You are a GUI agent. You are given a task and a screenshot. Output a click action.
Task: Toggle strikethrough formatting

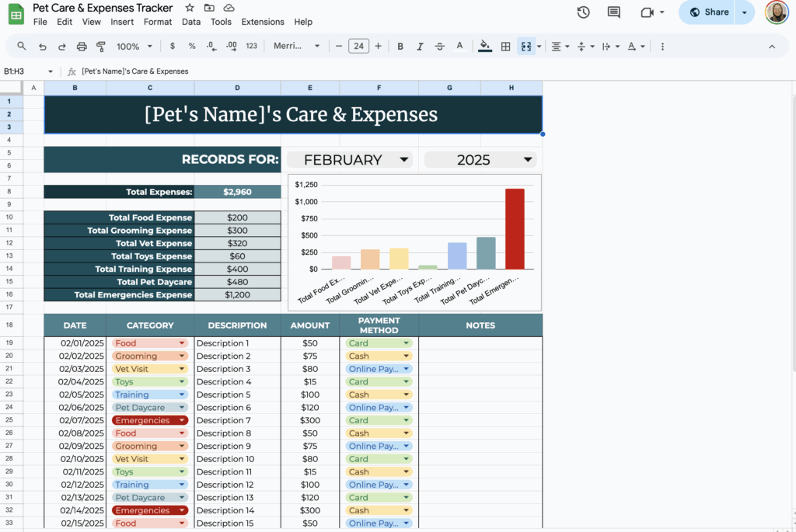tap(438, 46)
